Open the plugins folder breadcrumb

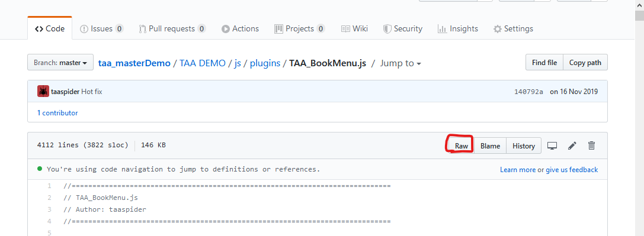tap(265, 63)
